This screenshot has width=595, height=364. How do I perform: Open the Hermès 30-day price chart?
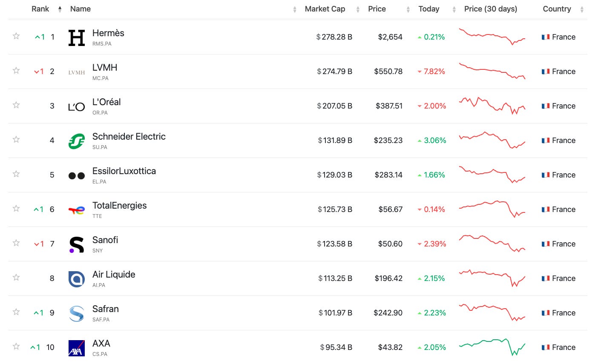coord(492,36)
